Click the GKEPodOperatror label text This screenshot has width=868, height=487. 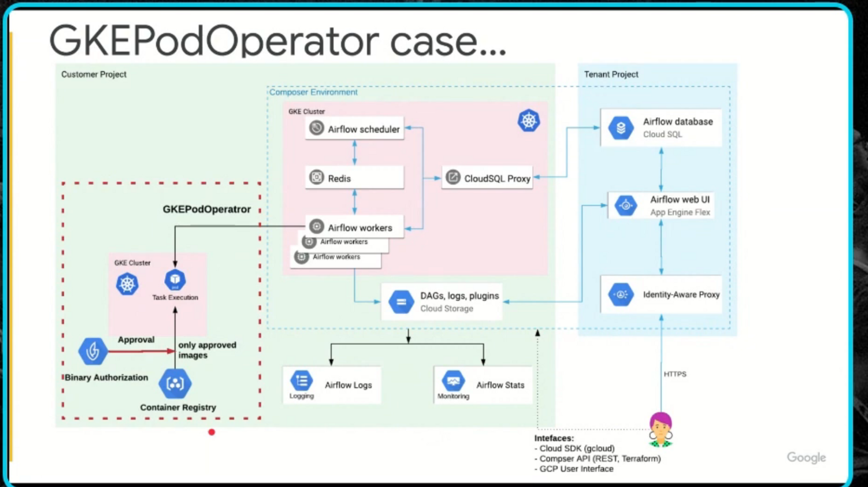(207, 209)
